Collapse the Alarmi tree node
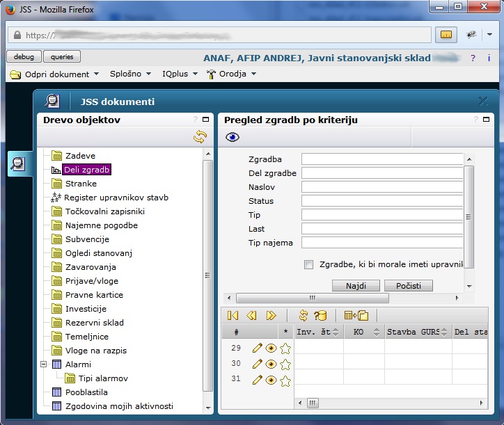Image resolution: width=504 pixels, height=425 pixels. (43, 364)
